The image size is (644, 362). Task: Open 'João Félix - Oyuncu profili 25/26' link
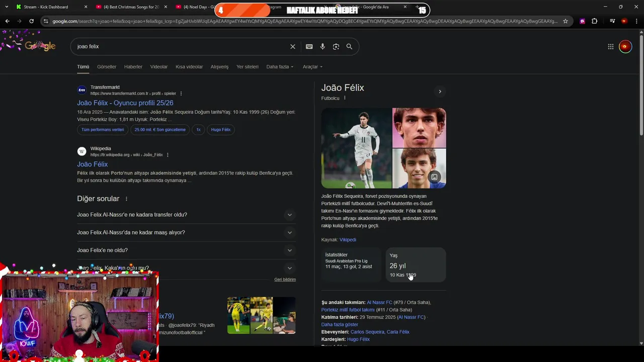[125, 103]
